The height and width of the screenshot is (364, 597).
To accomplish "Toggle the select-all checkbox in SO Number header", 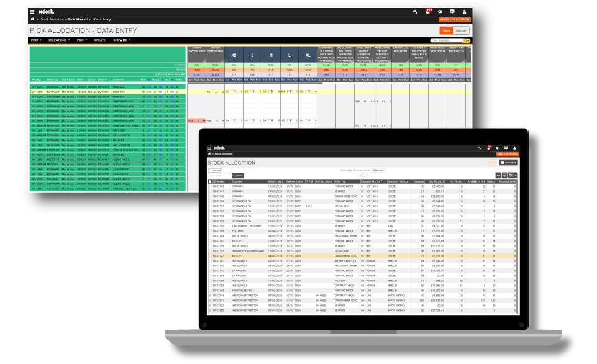I will click(x=210, y=181).
